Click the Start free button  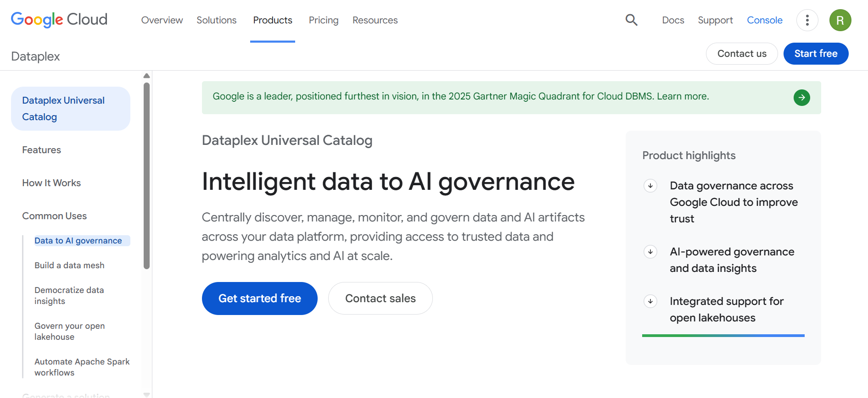click(x=816, y=54)
